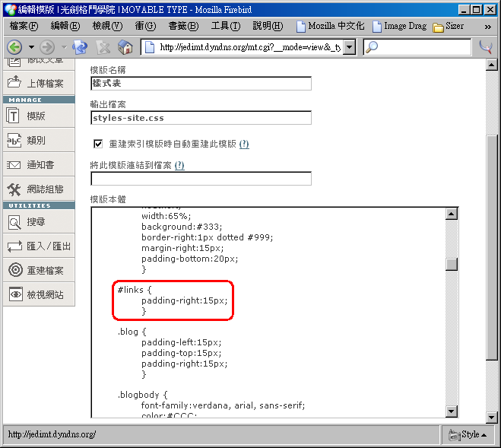The width and height of the screenshot is (501, 448).
Task: Click the 類別 categories abc icon
Action: [x=14, y=140]
